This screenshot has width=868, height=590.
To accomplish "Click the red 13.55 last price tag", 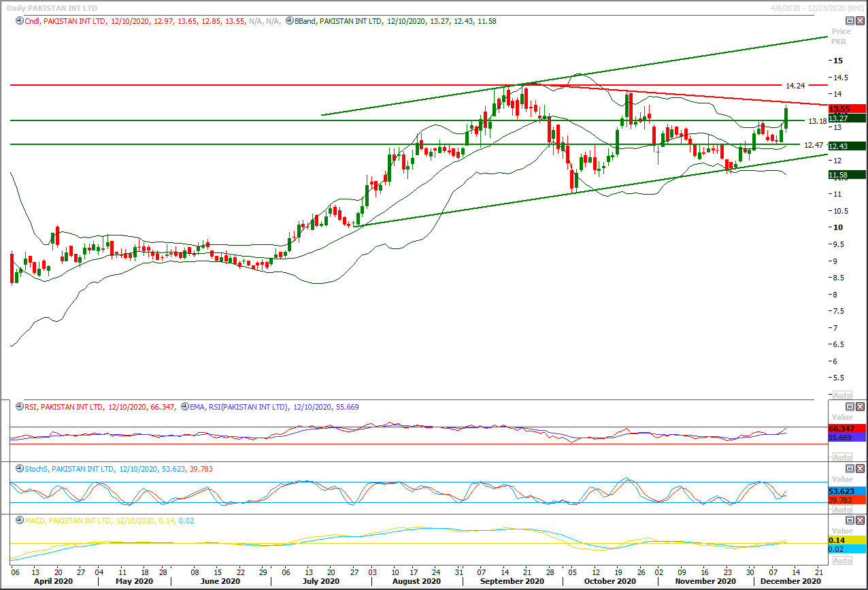I will coord(846,109).
